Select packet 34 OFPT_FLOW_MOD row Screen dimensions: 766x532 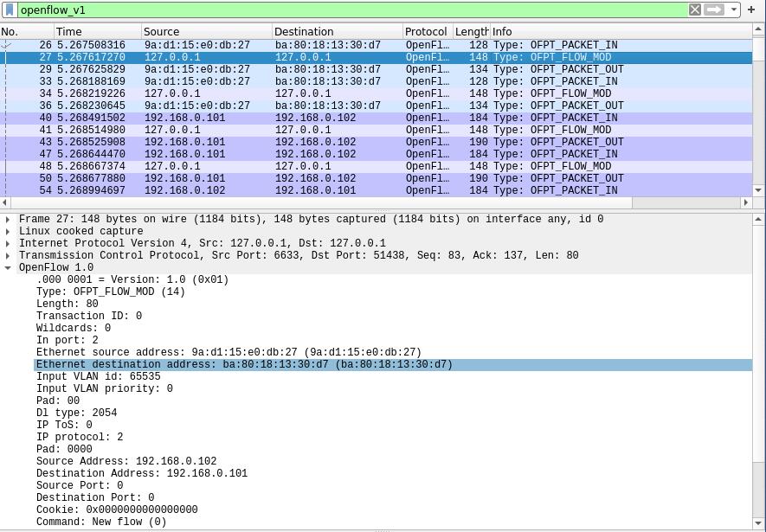pos(377,93)
